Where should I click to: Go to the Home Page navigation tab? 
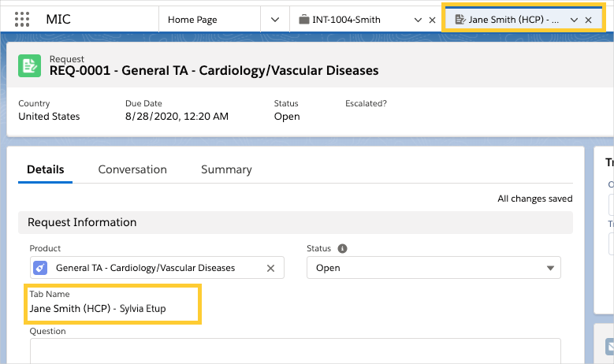pyautogui.click(x=192, y=20)
